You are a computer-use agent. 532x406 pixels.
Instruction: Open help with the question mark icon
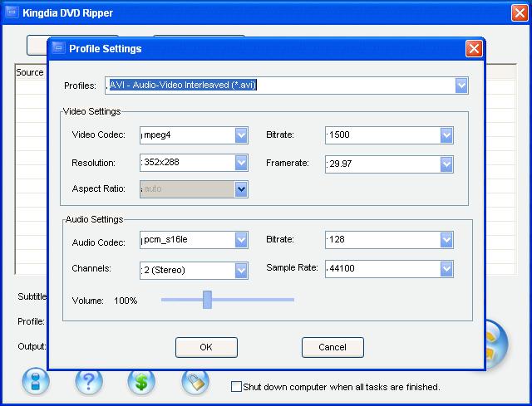(89, 382)
